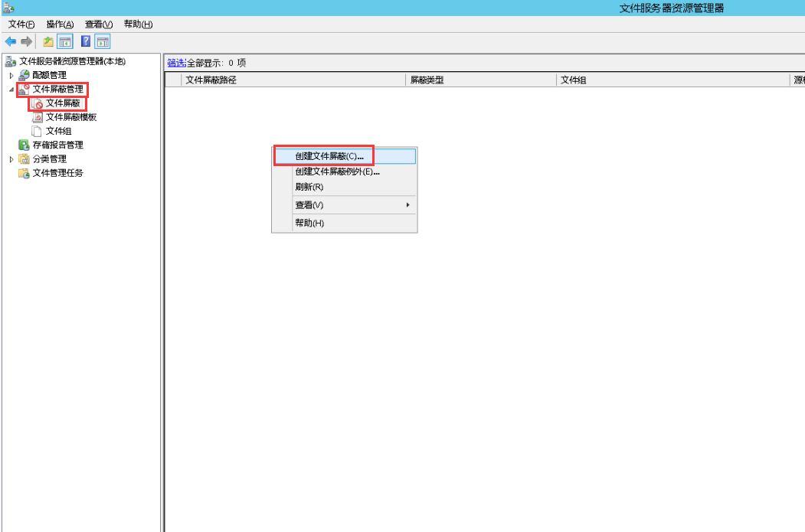The image size is (805, 532).
Task: Expand the 分类管理 tree node
Action: [11, 159]
